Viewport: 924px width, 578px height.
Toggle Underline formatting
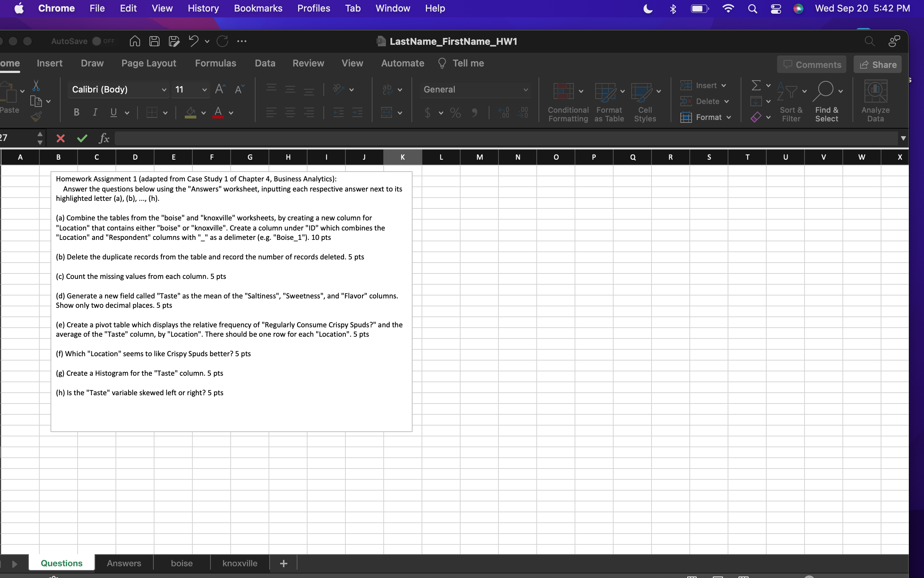[113, 112]
